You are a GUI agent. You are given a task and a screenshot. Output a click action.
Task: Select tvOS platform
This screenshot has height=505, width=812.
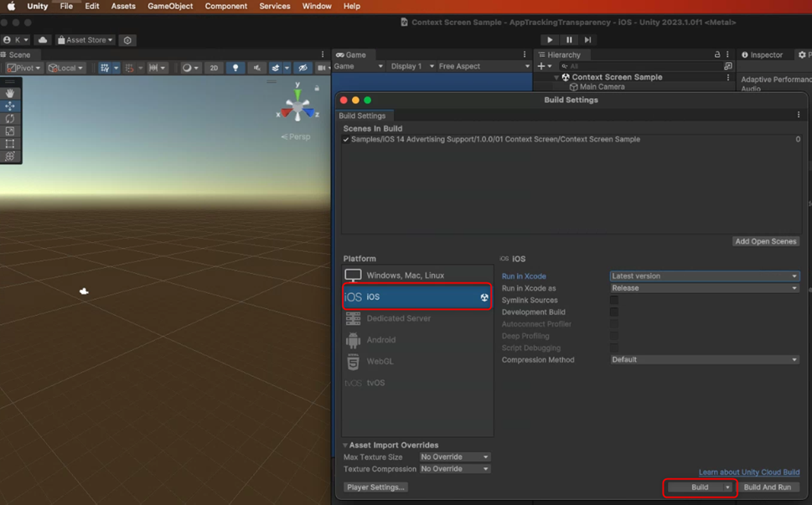[x=417, y=383]
